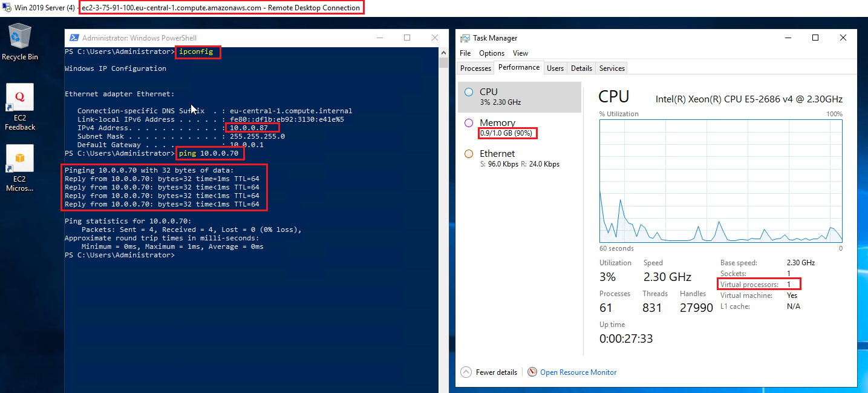This screenshot has height=393, width=868.
Task: Click 'Ping statistics for 10.0.0.70' line
Action: (x=128, y=221)
